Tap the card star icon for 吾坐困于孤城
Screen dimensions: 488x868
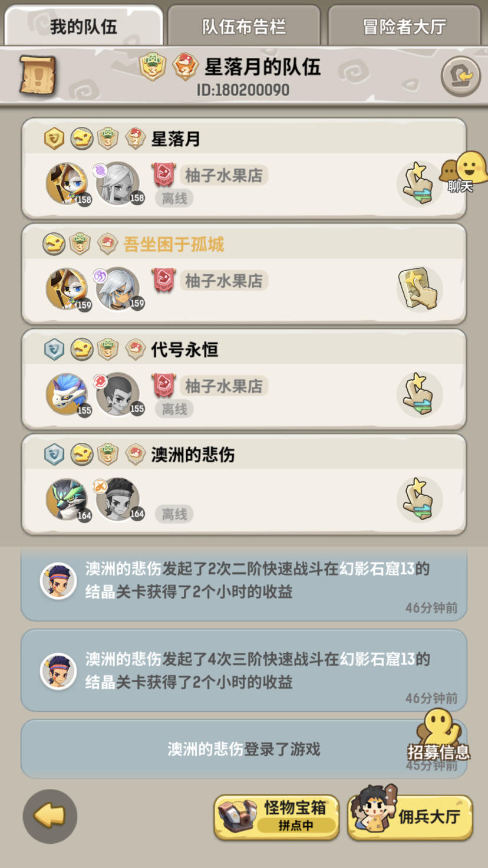click(419, 289)
